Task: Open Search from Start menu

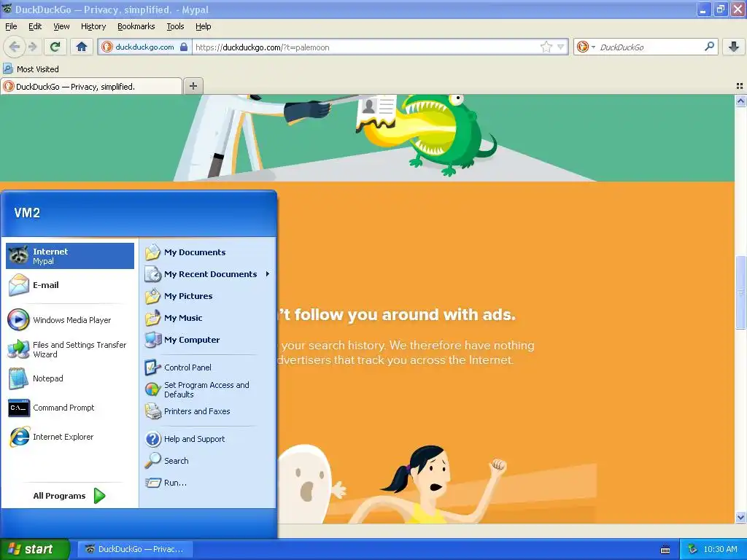Action: 208,461
